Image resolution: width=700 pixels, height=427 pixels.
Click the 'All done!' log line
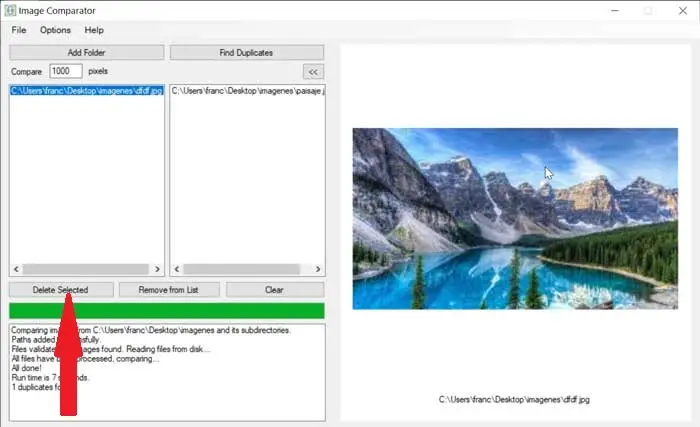coord(26,368)
